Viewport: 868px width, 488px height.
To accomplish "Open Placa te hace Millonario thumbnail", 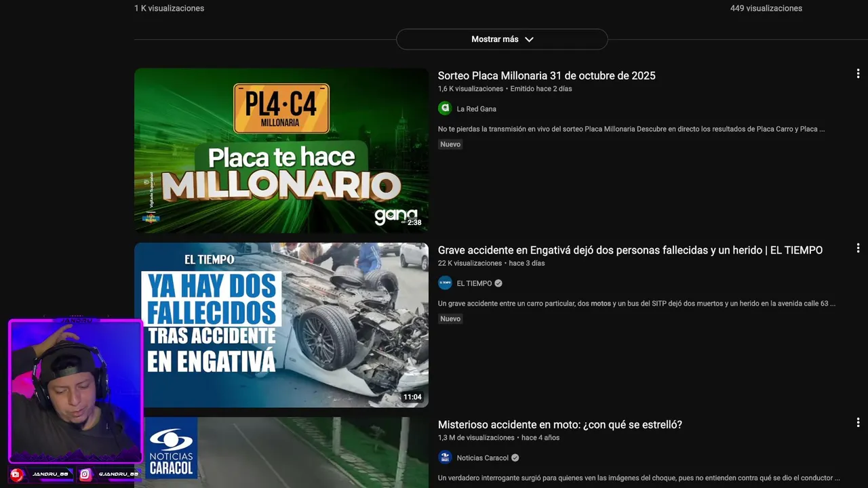I will (x=281, y=150).
